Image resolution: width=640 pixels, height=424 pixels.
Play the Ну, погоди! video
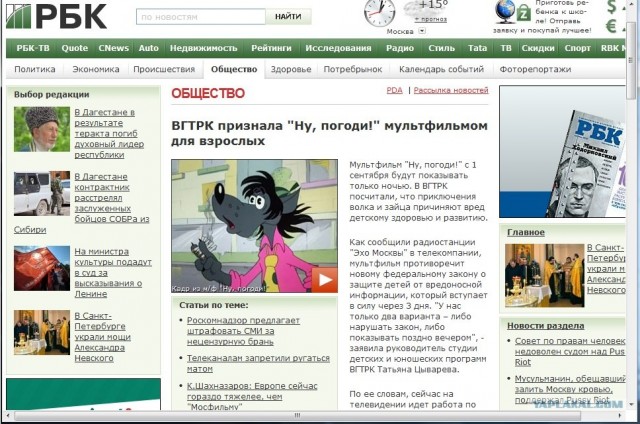click(x=324, y=280)
